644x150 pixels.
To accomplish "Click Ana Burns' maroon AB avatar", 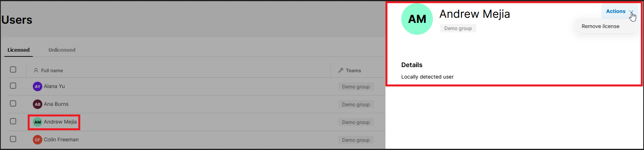I will point(38,104).
